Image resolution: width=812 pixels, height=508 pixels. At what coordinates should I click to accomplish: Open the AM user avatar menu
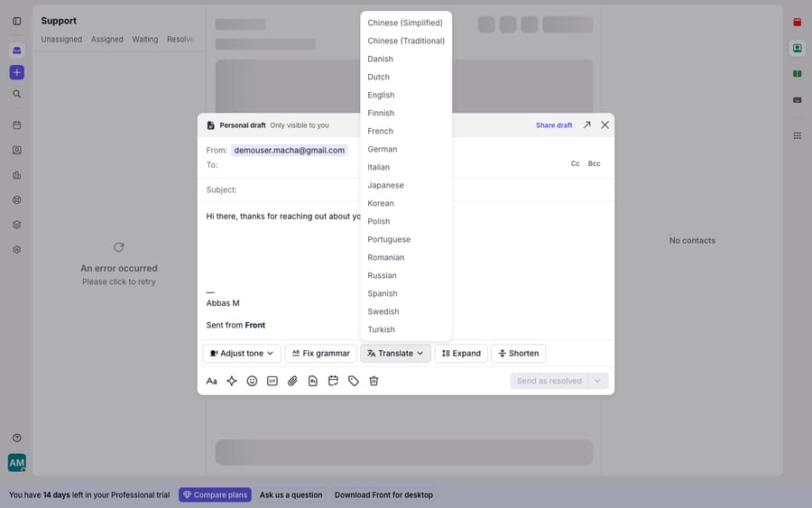pos(17,463)
